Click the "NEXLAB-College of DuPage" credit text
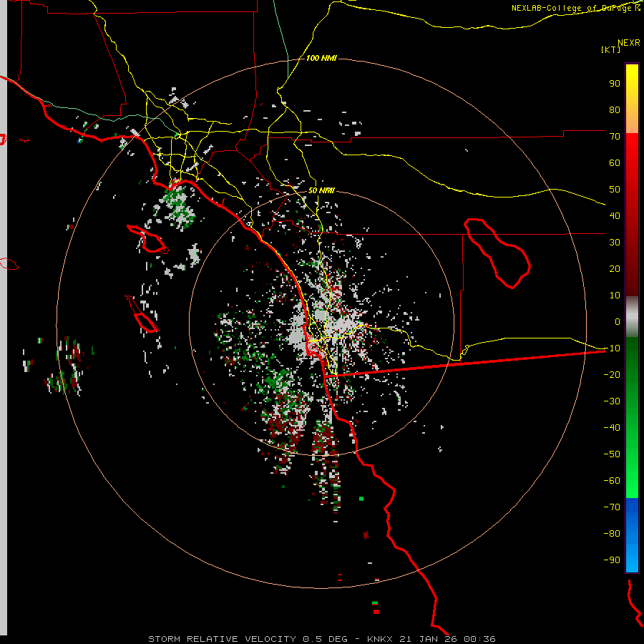This screenshot has height=644, width=644. point(572,8)
